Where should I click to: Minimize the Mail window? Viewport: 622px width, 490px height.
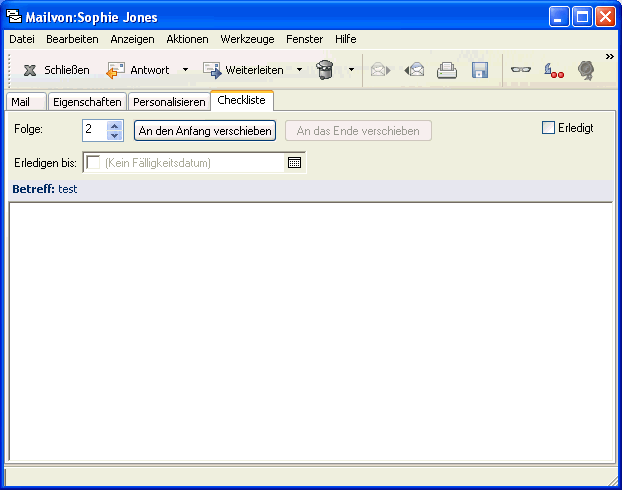559,17
